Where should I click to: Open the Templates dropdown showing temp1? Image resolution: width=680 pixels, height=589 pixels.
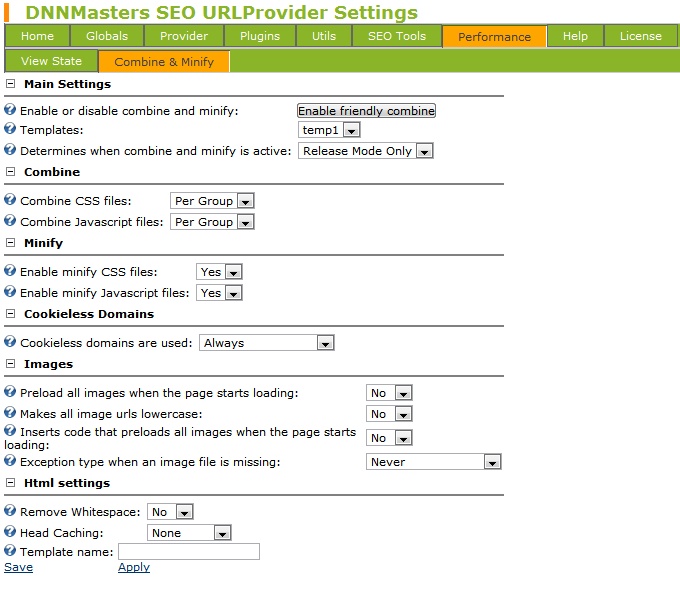click(x=329, y=130)
